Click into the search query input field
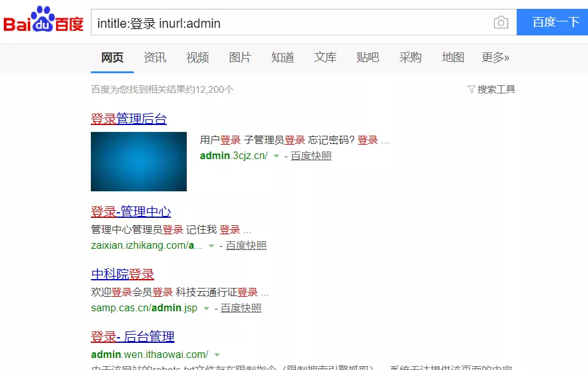Screen dimensions: 588x370 click(290, 23)
